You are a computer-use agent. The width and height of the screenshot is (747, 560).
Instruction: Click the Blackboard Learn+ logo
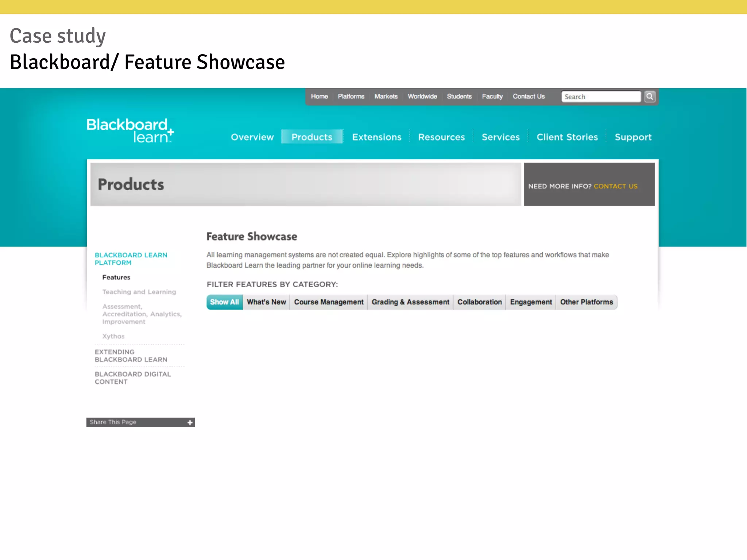130,130
